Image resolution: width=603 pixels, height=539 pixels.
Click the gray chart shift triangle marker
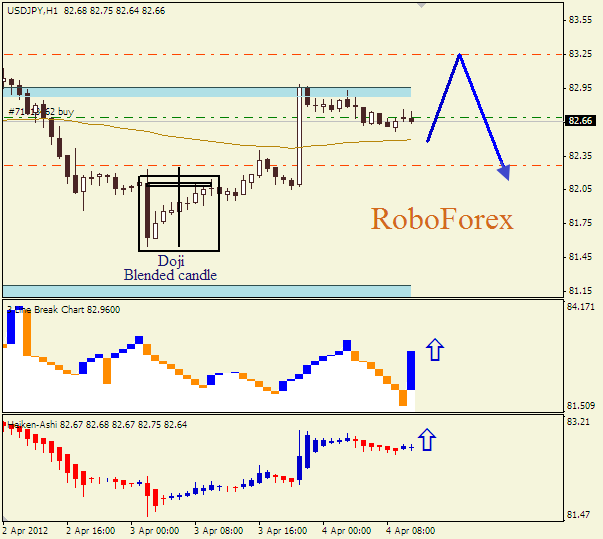click(422, 4)
